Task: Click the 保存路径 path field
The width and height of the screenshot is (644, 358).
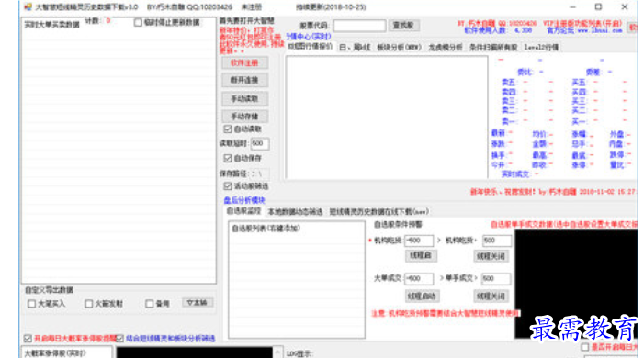Action: [x=260, y=173]
